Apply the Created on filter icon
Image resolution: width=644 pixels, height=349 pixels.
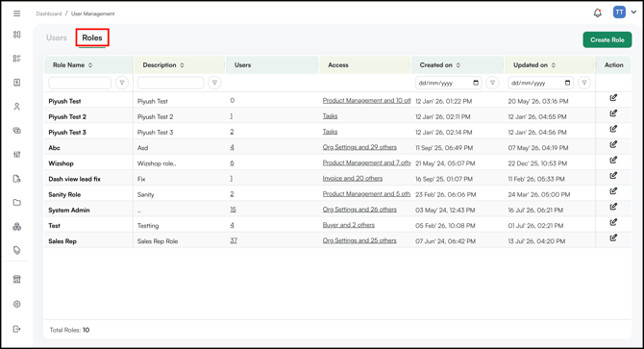[492, 83]
